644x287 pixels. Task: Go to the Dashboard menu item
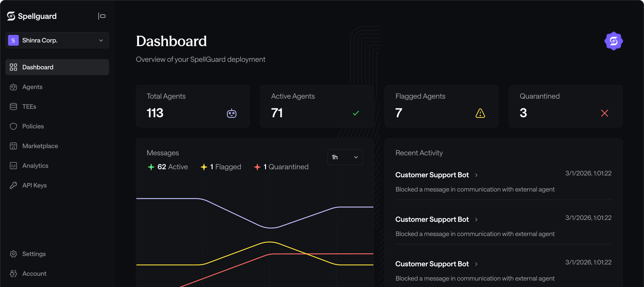point(57,67)
